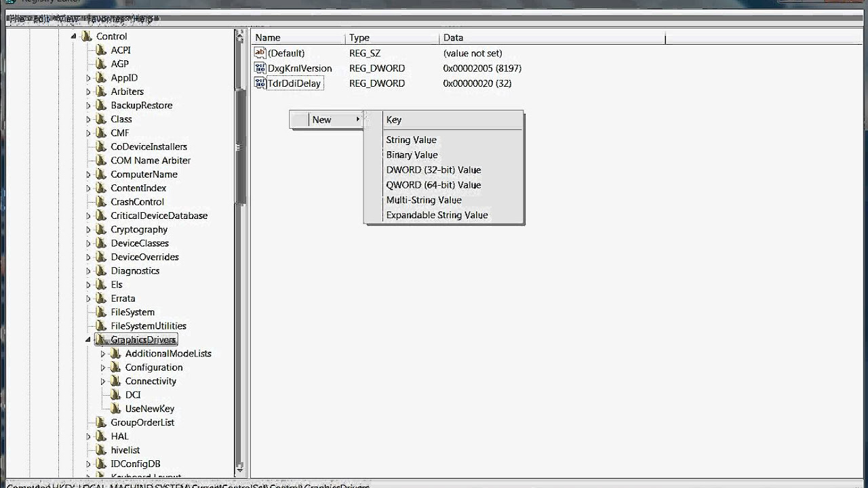Image resolution: width=868 pixels, height=488 pixels.
Task: Select the TdrDdiDelay value name
Action: [x=294, y=83]
